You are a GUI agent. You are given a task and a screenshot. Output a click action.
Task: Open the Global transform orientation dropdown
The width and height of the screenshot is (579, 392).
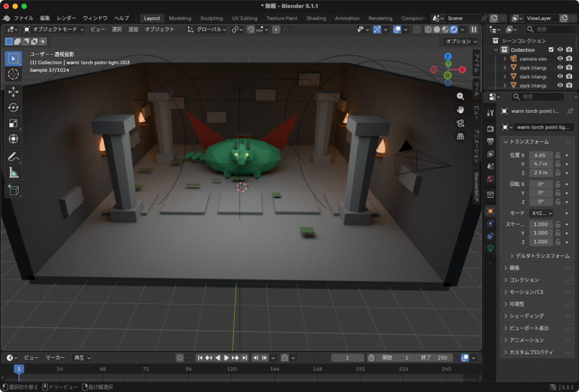(x=206, y=30)
